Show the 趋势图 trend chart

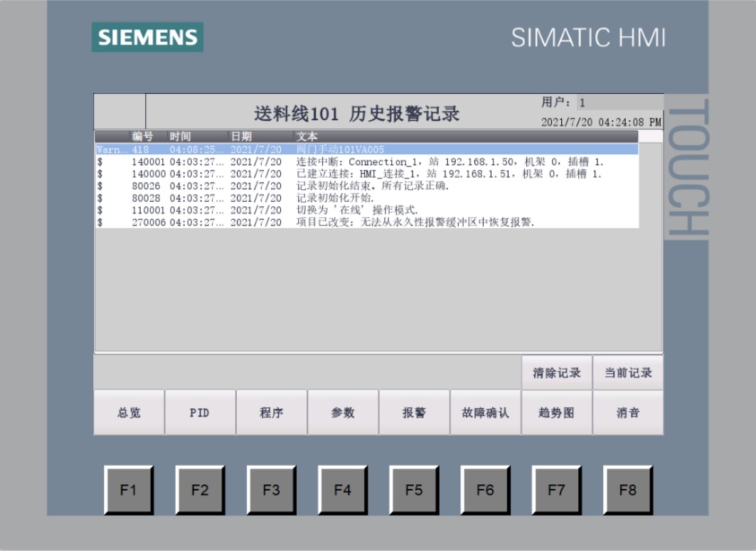tap(556, 412)
